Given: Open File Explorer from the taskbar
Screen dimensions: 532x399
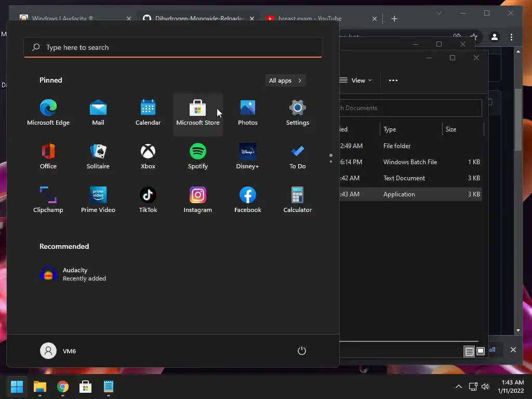Looking at the screenshot, I should [x=39, y=387].
